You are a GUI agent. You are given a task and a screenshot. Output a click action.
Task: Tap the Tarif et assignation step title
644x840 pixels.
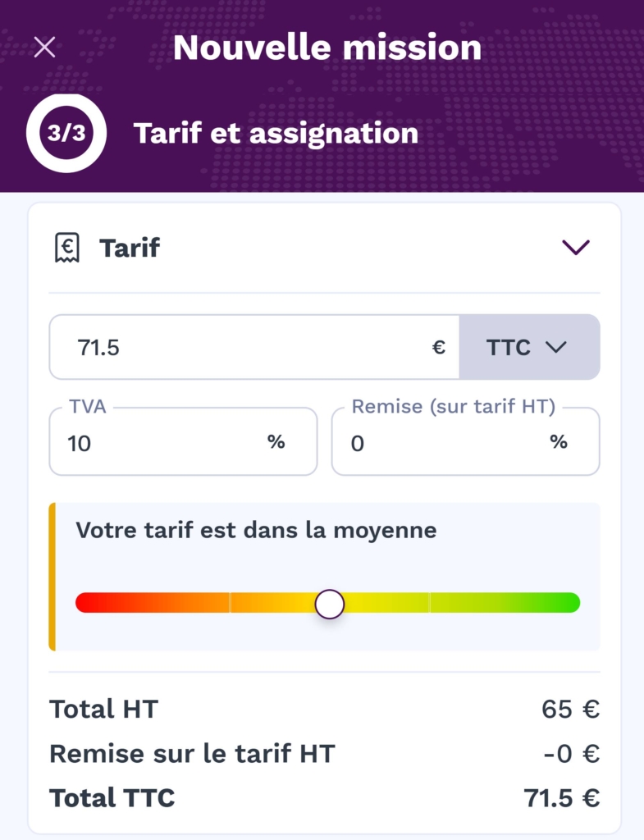click(276, 134)
